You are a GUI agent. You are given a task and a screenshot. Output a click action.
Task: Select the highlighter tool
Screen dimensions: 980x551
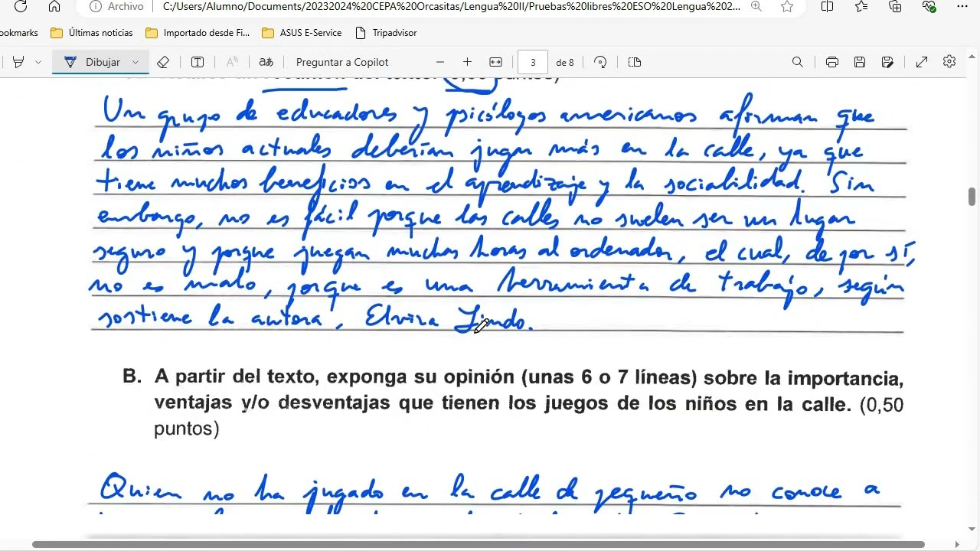click(18, 62)
